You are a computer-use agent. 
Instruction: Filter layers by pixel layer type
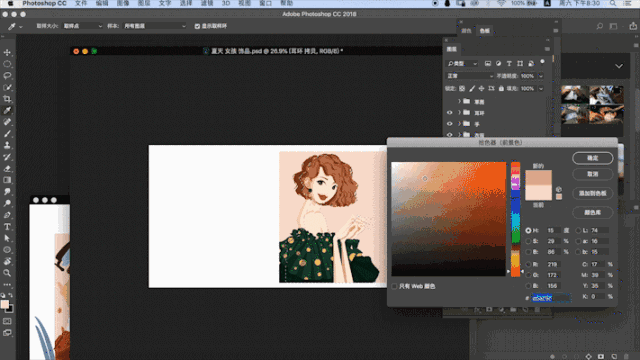pos(488,63)
